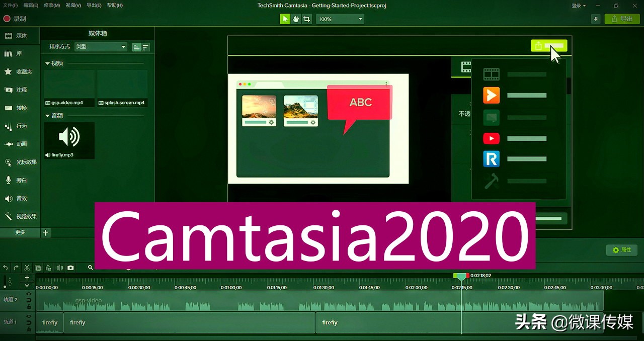Select the first short firefly clip on 轨道 1
Viewport: 644px width, 341px height.
pyautogui.click(x=50, y=323)
